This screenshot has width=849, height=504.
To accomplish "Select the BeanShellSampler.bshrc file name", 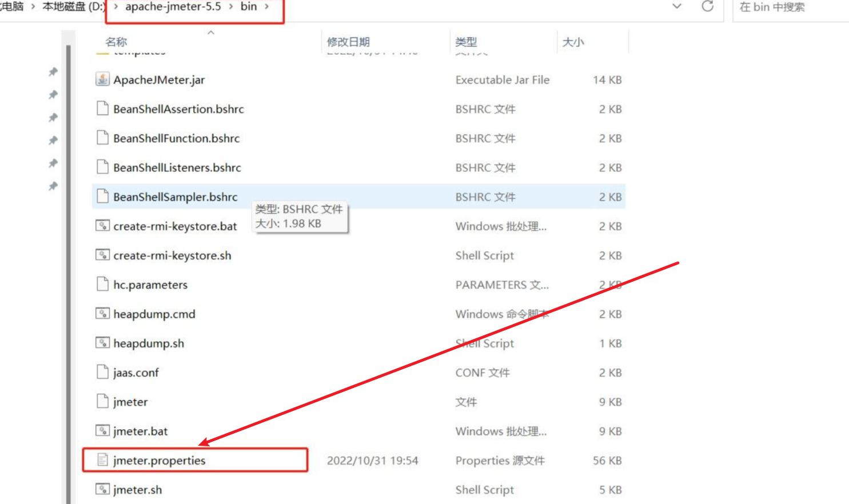I will tap(175, 197).
